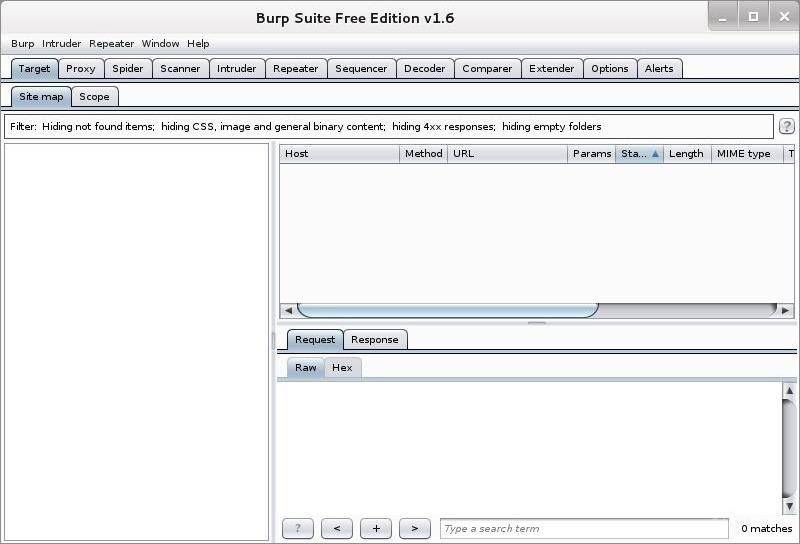Open the filter help question mark icon
Viewport: 800px width, 544px height.
(786, 126)
